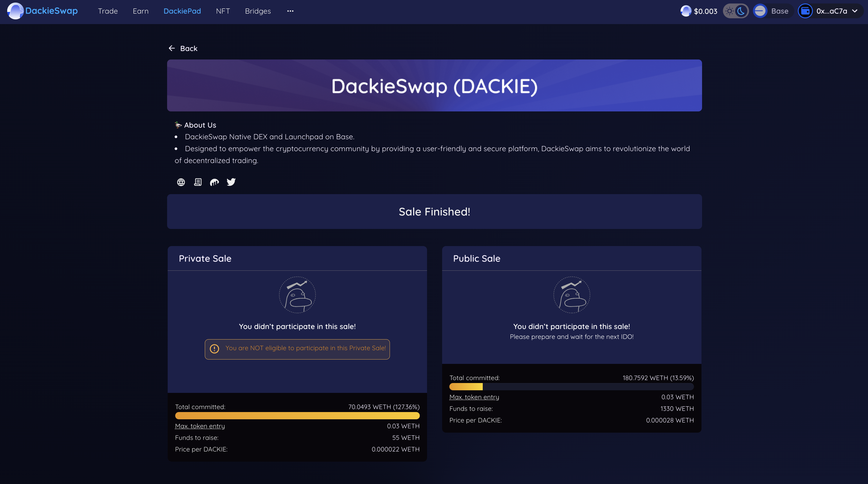Screen dimensions: 868x484
Task: Click the About Us heading
Action: (200, 125)
